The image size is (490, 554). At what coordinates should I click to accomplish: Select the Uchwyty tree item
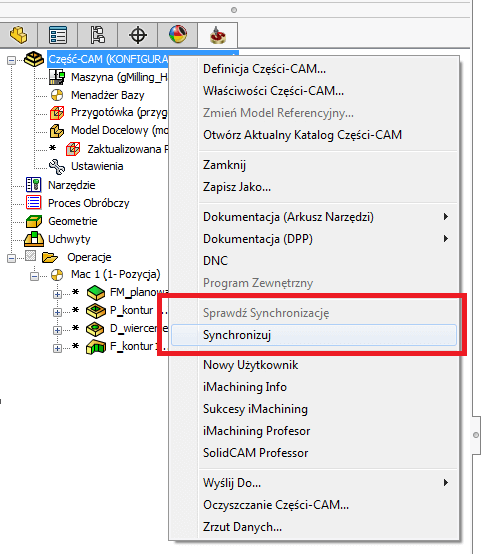(x=69, y=239)
